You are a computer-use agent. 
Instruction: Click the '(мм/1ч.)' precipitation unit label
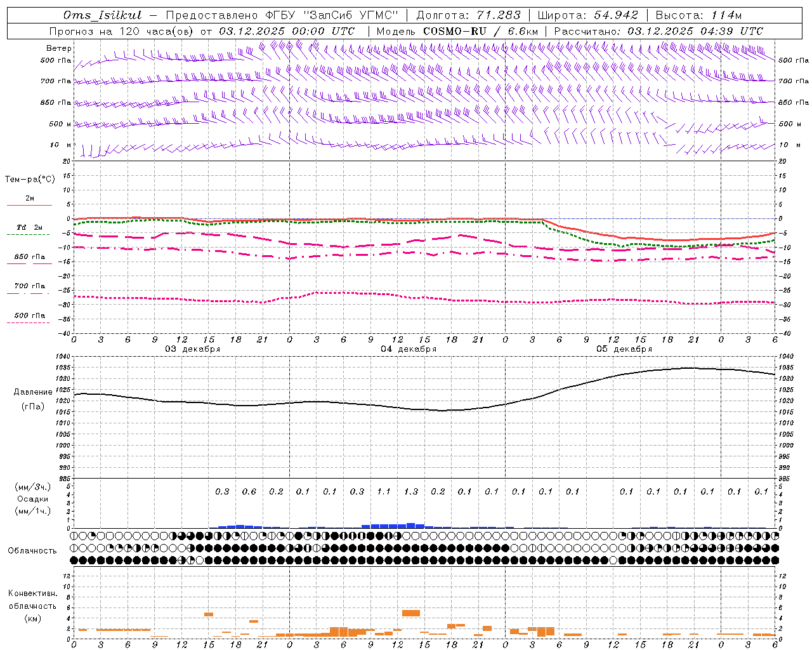point(33,511)
